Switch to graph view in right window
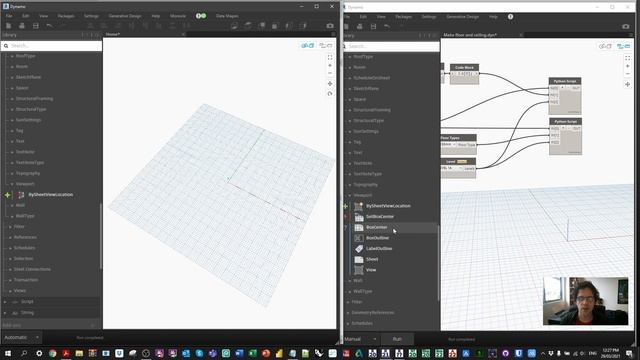This screenshot has width=640, height=360. (623, 47)
